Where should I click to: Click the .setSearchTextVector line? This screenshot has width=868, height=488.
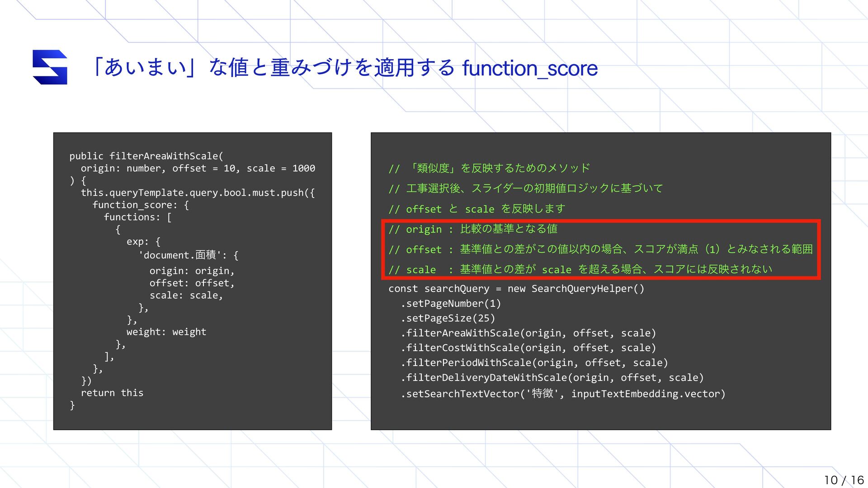tap(562, 394)
